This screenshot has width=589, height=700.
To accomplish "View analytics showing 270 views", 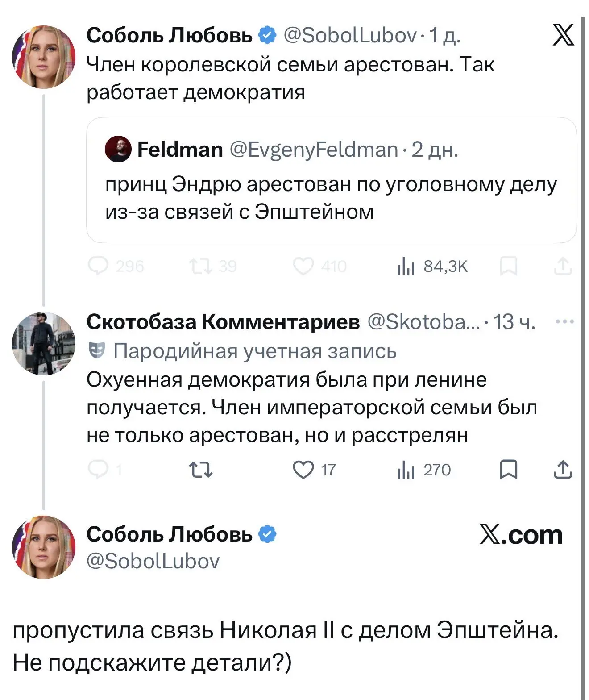I will pyautogui.click(x=424, y=470).
